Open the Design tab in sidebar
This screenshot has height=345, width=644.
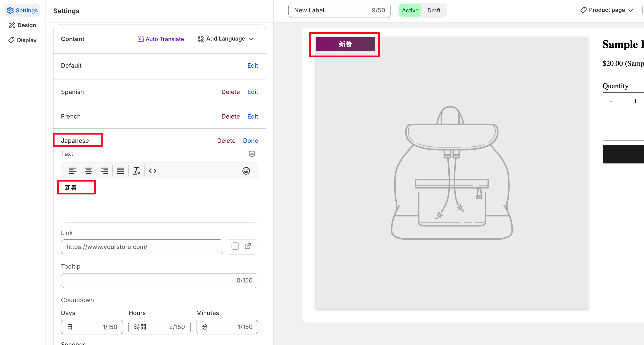tap(22, 25)
